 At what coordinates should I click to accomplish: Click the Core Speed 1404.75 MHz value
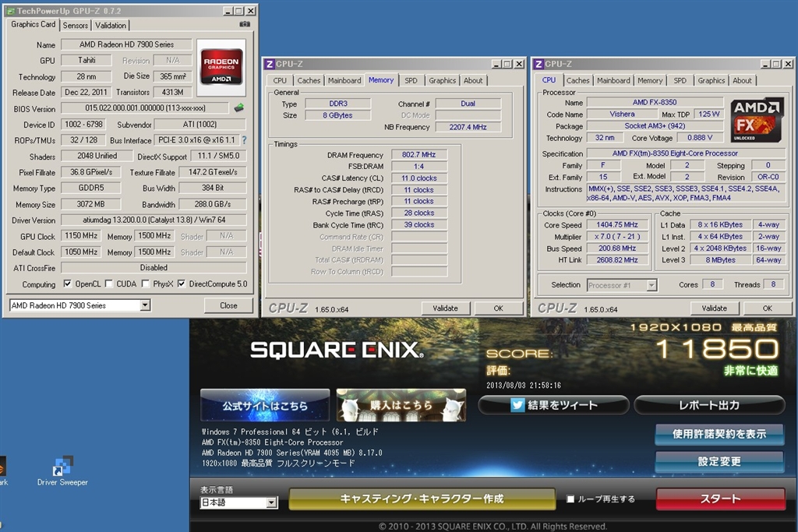coord(617,224)
